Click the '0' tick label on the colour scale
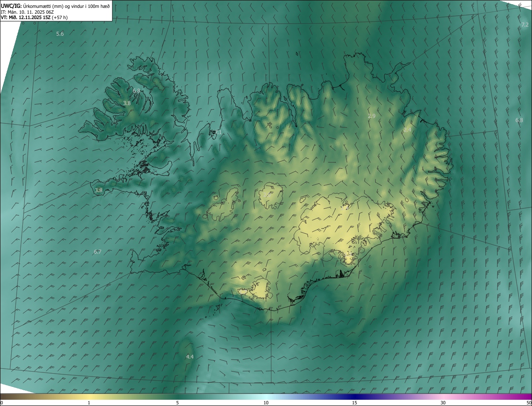The height and width of the screenshot is (406, 532). 2,403
